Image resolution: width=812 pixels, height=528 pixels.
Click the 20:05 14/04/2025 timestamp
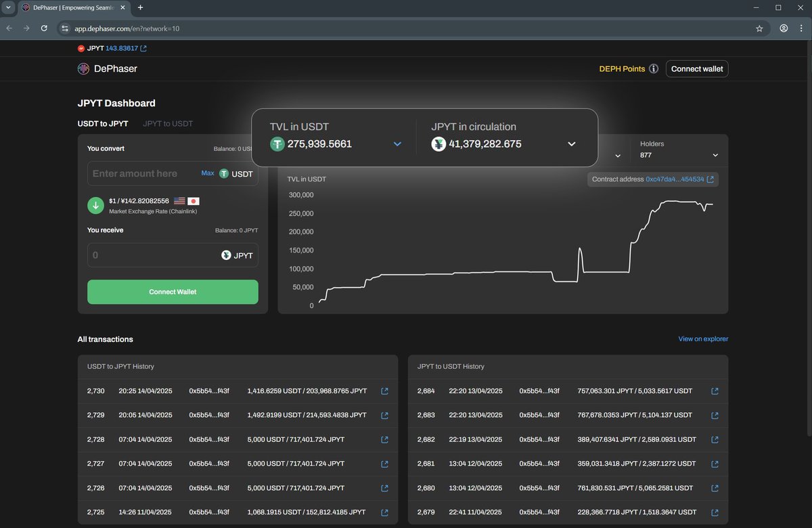click(x=145, y=416)
